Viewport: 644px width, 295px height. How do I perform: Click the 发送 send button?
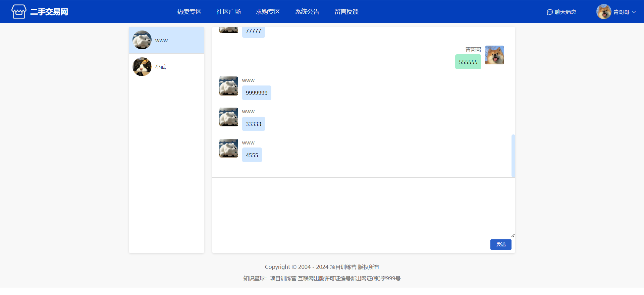pos(501,245)
